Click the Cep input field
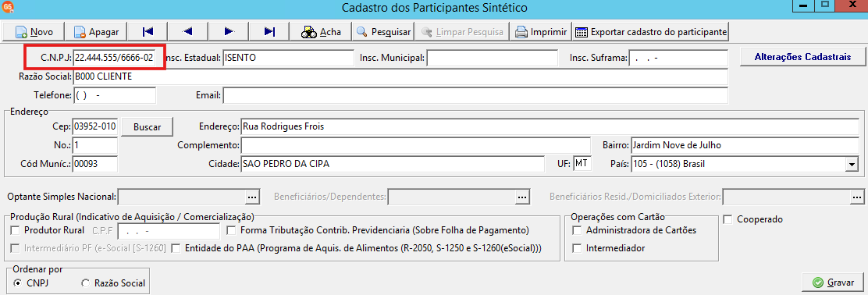 coord(94,126)
